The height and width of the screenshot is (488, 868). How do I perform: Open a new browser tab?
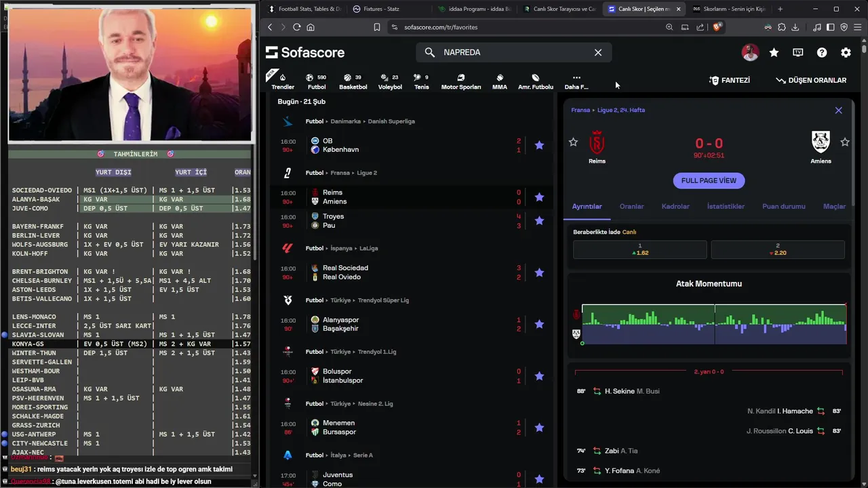point(780,9)
